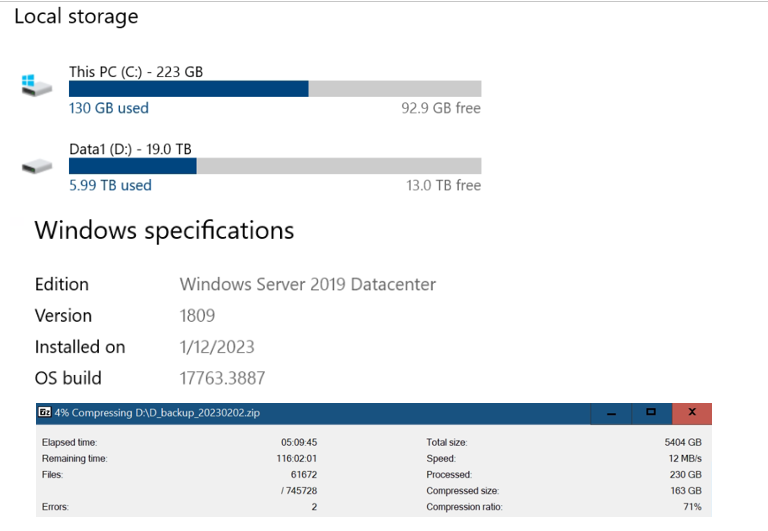Maximize the D_backup compressing window
The width and height of the screenshot is (768, 531).
[651, 412]
